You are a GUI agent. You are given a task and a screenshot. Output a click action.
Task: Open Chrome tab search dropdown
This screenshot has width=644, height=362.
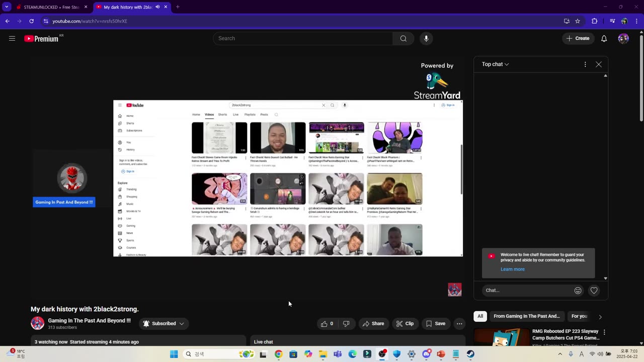7,7
